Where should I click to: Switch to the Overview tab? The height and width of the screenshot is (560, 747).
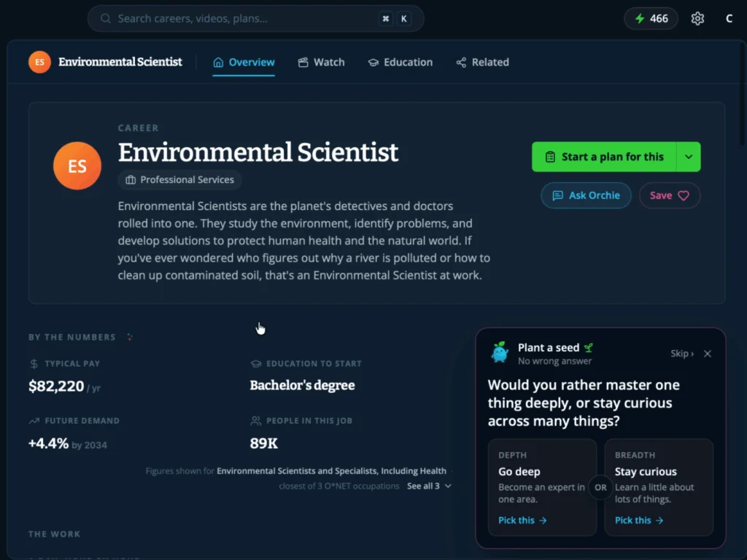[x=244, y=63]
